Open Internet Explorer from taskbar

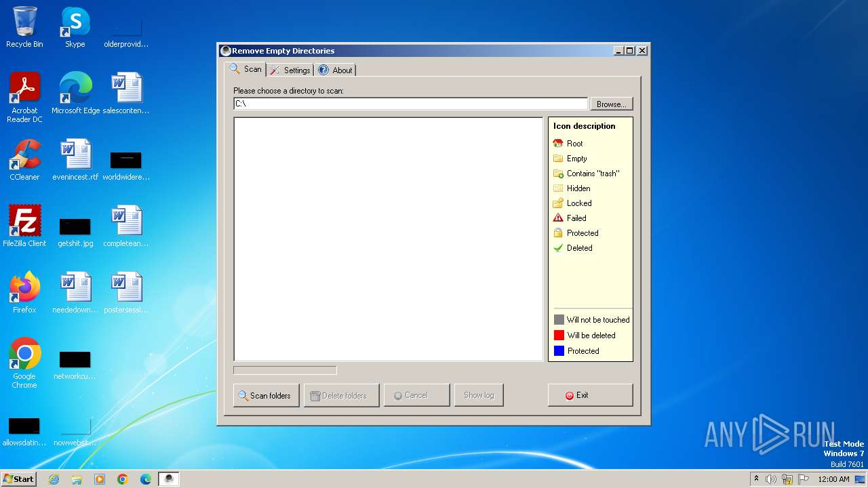pos(54,479)
